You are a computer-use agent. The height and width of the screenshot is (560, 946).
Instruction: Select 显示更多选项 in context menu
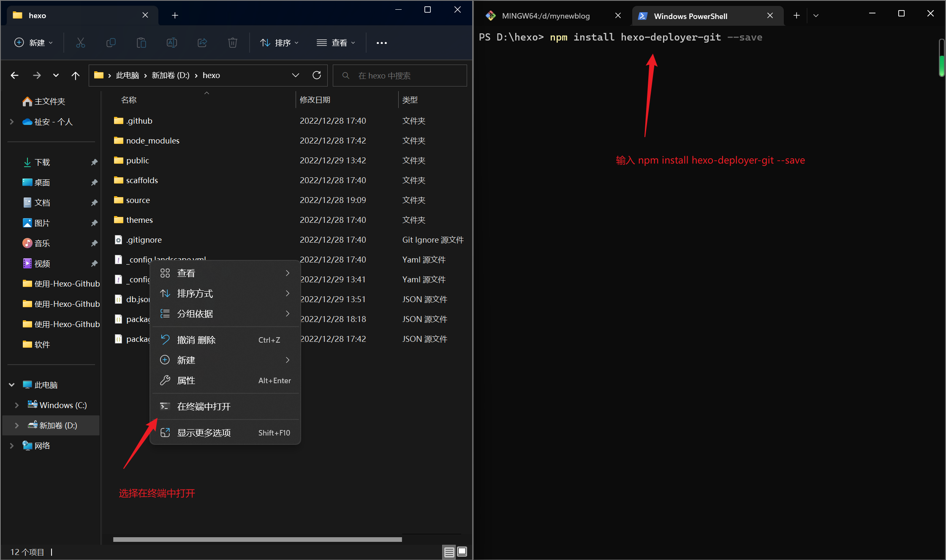pyautogui.click(x=225, y=433)
